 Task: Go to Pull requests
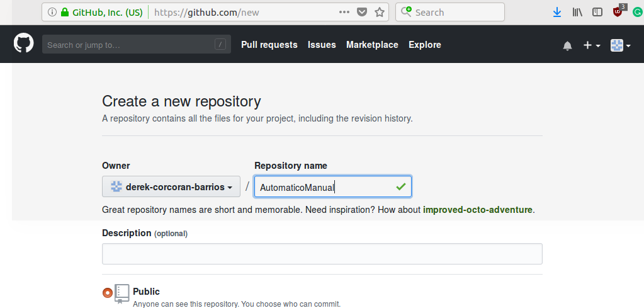[269, 45]
